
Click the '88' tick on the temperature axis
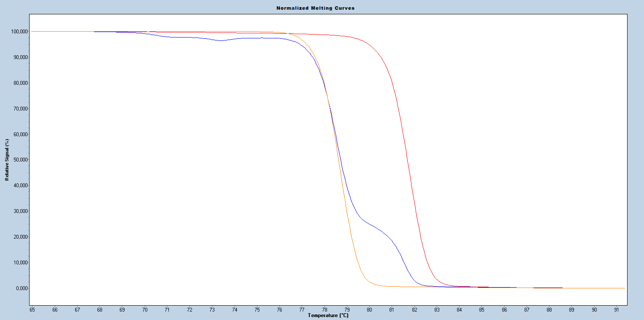point(549,310)
